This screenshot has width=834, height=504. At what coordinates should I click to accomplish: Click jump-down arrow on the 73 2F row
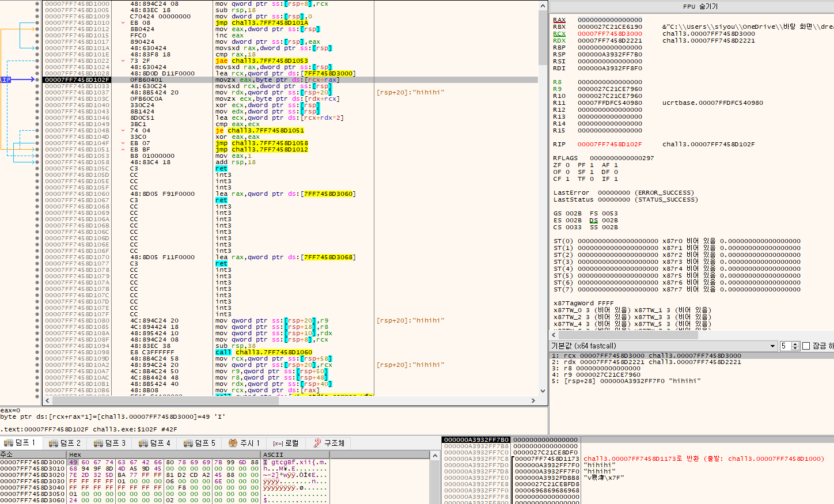coord(123,60)
